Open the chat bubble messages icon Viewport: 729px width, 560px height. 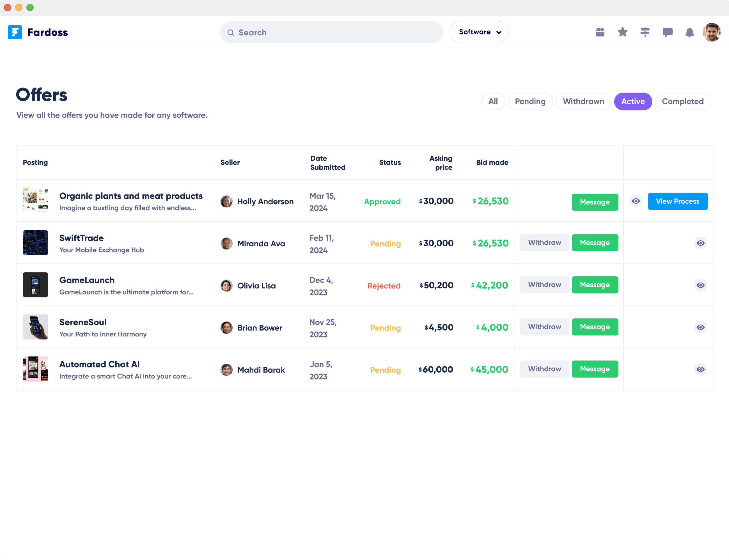pyautogui.click(x=667, y=32)
